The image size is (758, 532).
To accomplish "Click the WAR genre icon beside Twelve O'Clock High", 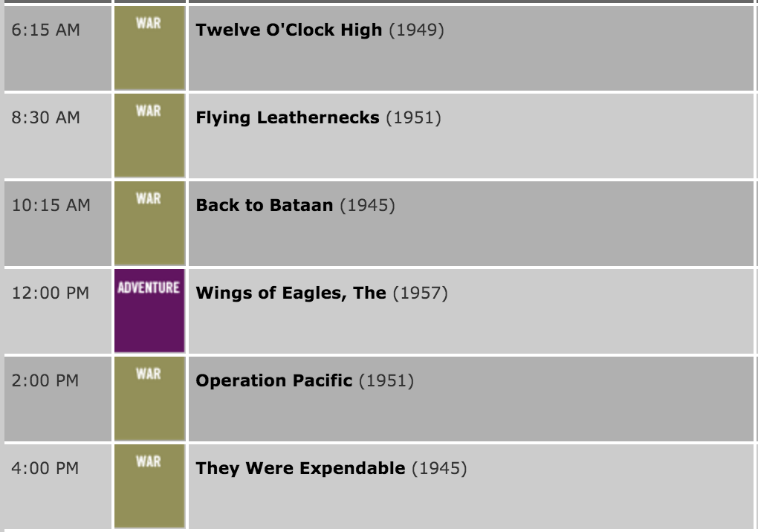I will click(149, 48).
